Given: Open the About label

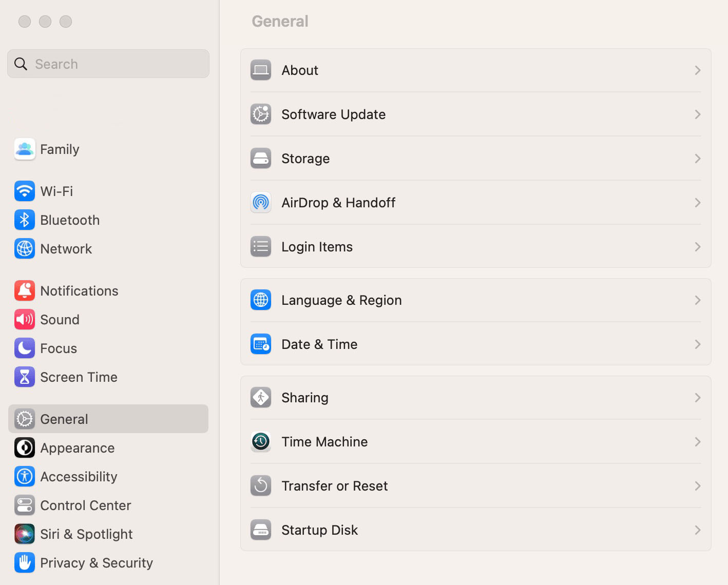Looking at the screenshot, I should 300,70.
